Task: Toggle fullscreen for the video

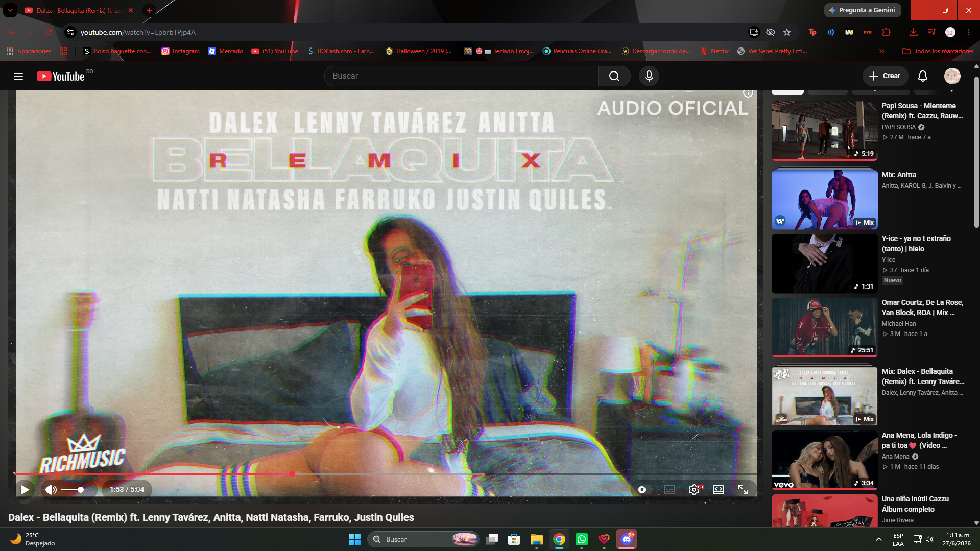Action: pyautogui.click(x=743, y=490)
